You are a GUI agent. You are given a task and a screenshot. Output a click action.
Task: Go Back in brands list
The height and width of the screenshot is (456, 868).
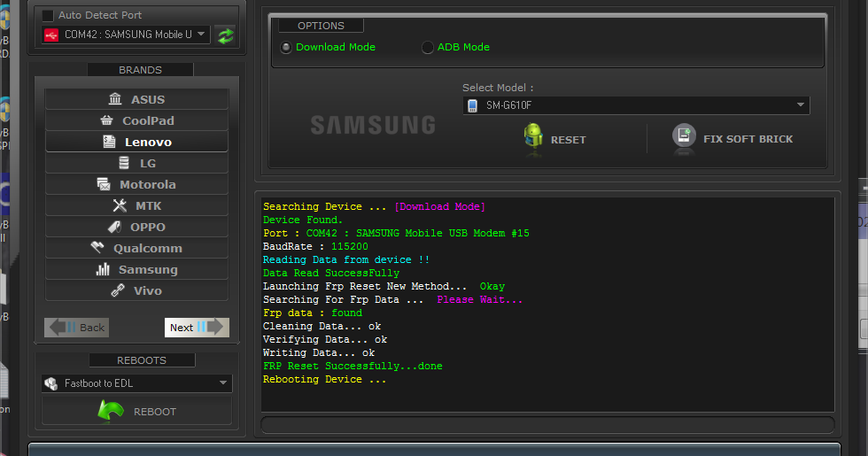76,328
